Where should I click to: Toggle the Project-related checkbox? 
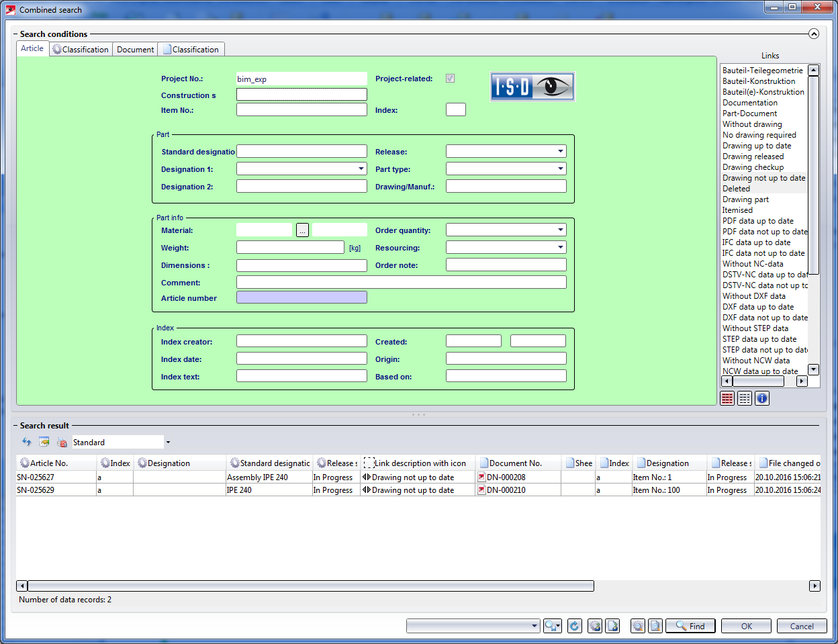point(450,79)
